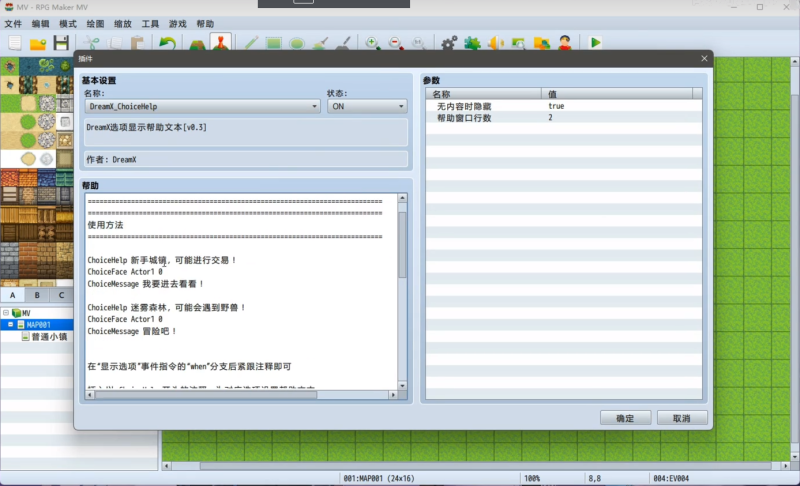Click the 'ChoiceHelp 新手城镇' help line
Viewport: 800px width, 486px height.
[x=162, y=260]
